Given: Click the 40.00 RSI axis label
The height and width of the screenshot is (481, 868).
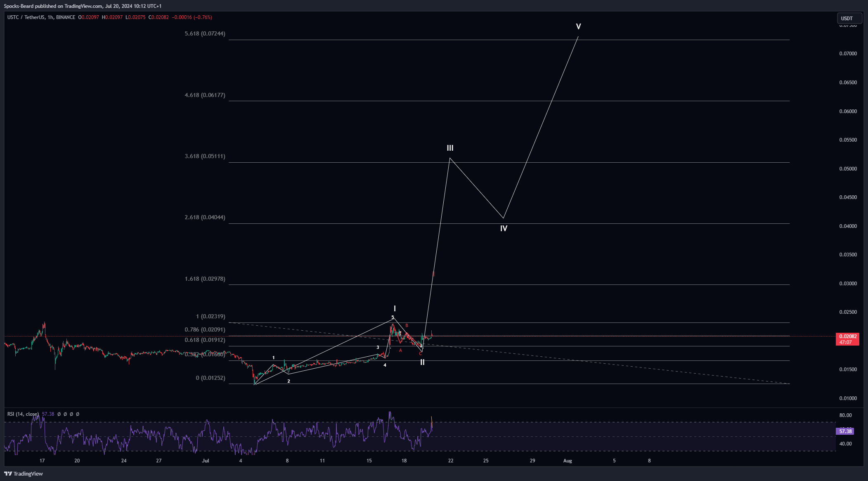Looking at the screenshot, I should 845,444.
